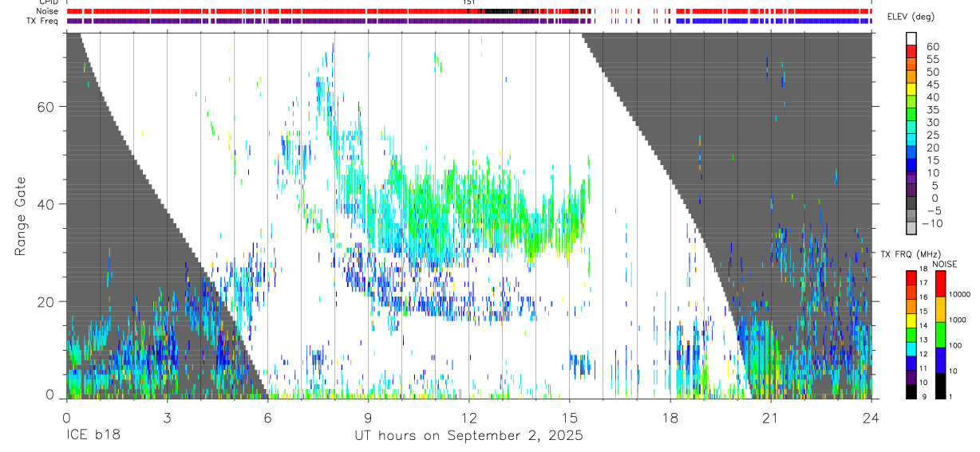Click the 'TX Freq' row label at top left
The image size is (980, 452).
pyautogui.click(x=41, y=21)
